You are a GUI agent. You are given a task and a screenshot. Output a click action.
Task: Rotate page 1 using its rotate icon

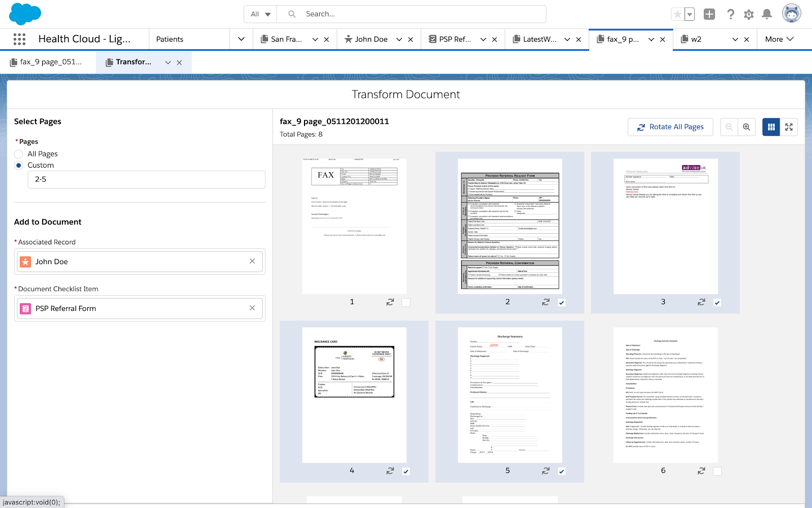click(390, 302)
